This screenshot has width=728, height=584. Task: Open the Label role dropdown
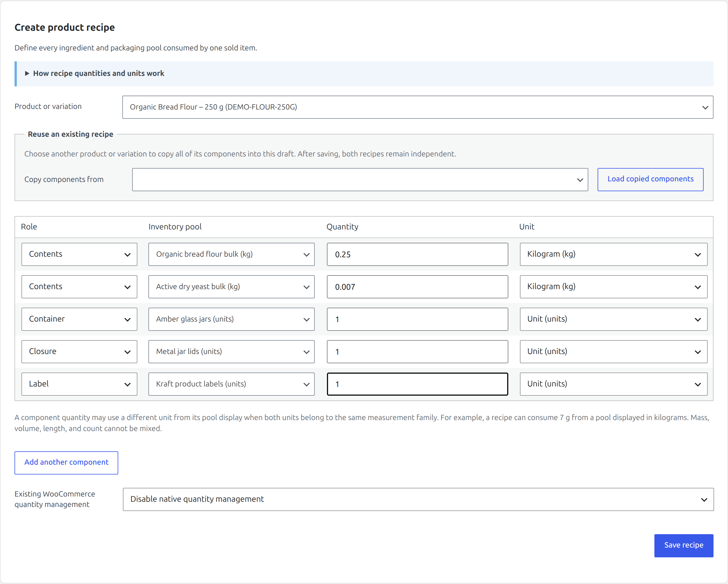79,384
